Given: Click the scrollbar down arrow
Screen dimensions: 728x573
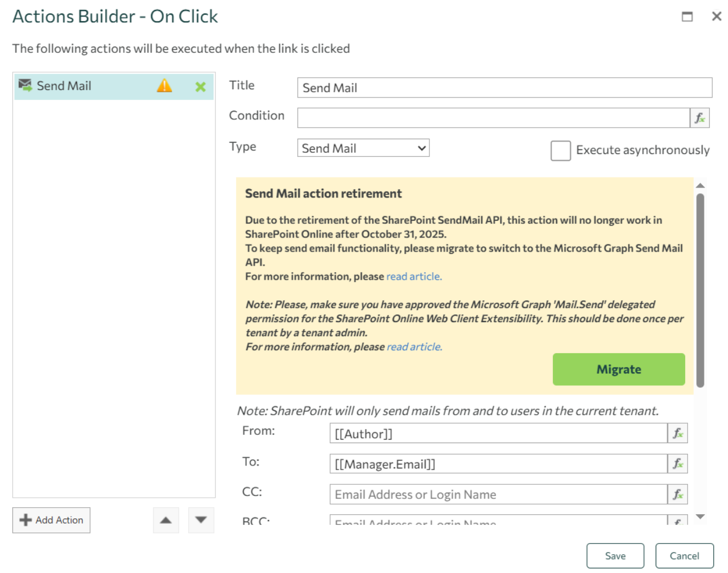Looking at the screenshot, I should click(x=700, y=517).
